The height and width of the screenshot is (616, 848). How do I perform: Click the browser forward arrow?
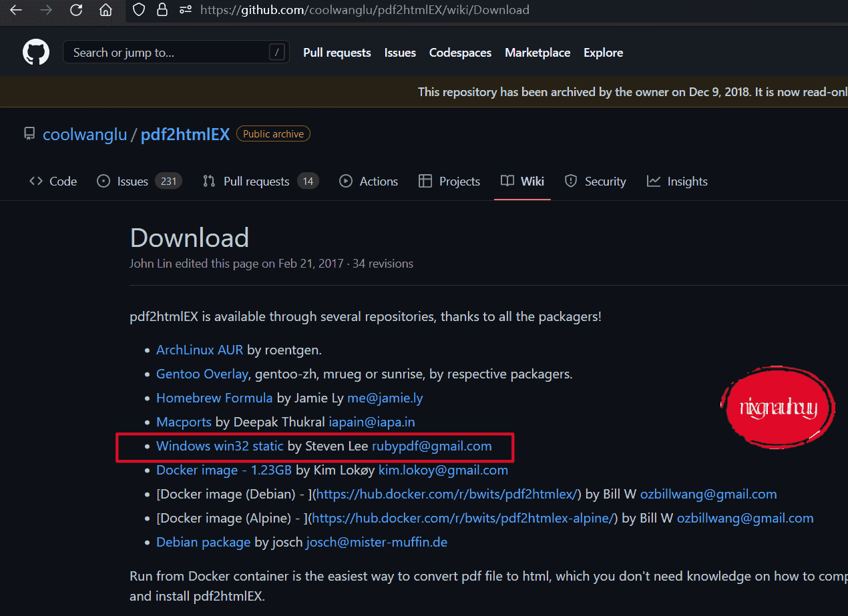(45, 10)
